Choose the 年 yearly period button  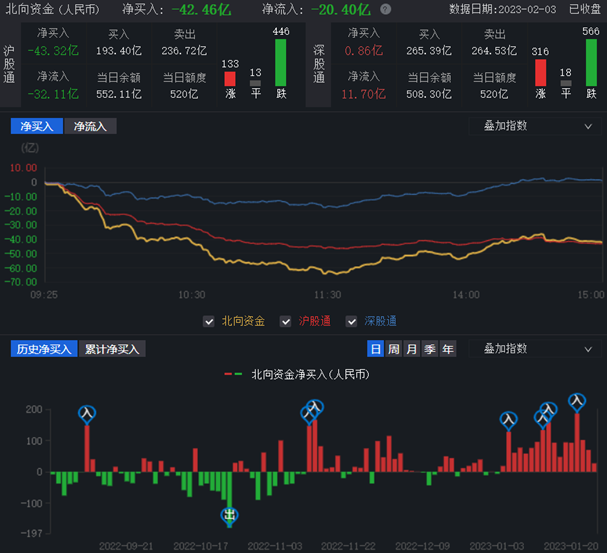coord(448,349)
